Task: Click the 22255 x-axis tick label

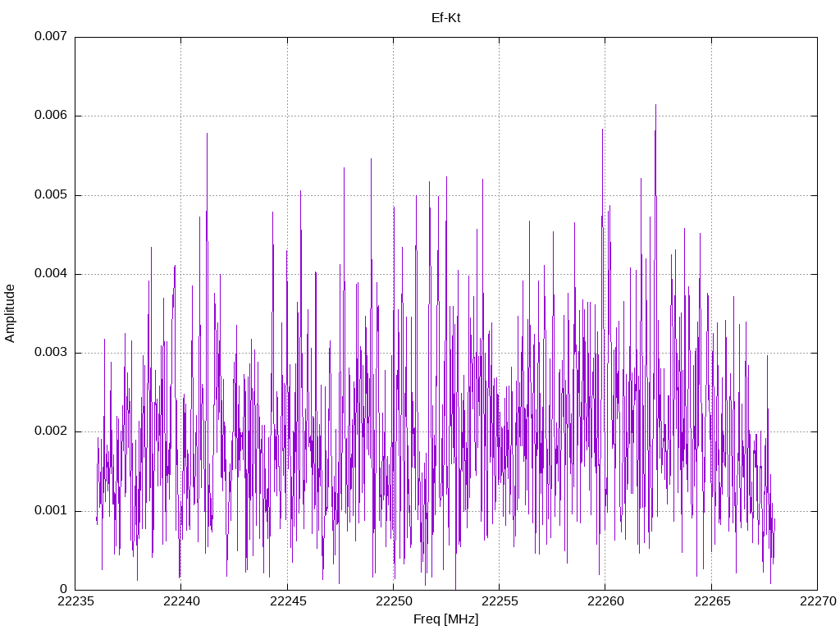Action: click(500, 601)
